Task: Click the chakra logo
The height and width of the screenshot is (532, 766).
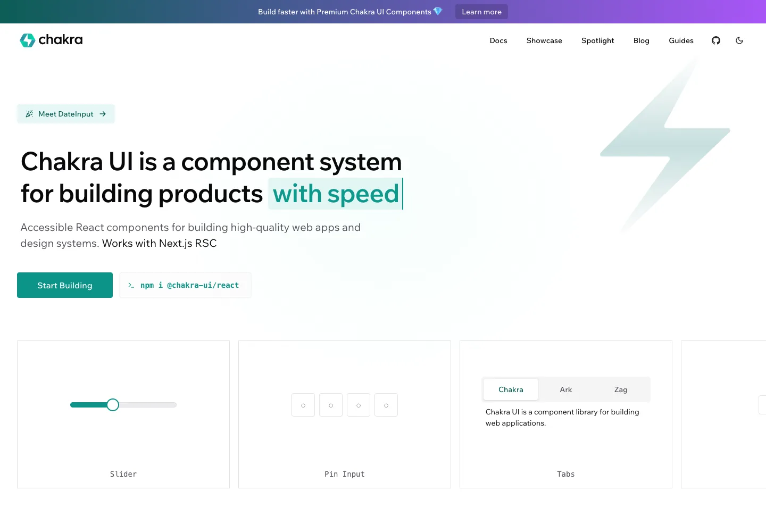Action: click(x=51, y=40)
